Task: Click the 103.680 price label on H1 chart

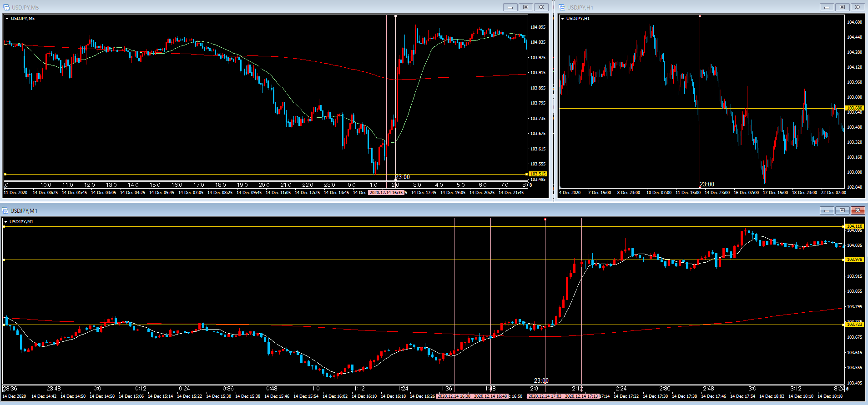Action: click(854, 108)
